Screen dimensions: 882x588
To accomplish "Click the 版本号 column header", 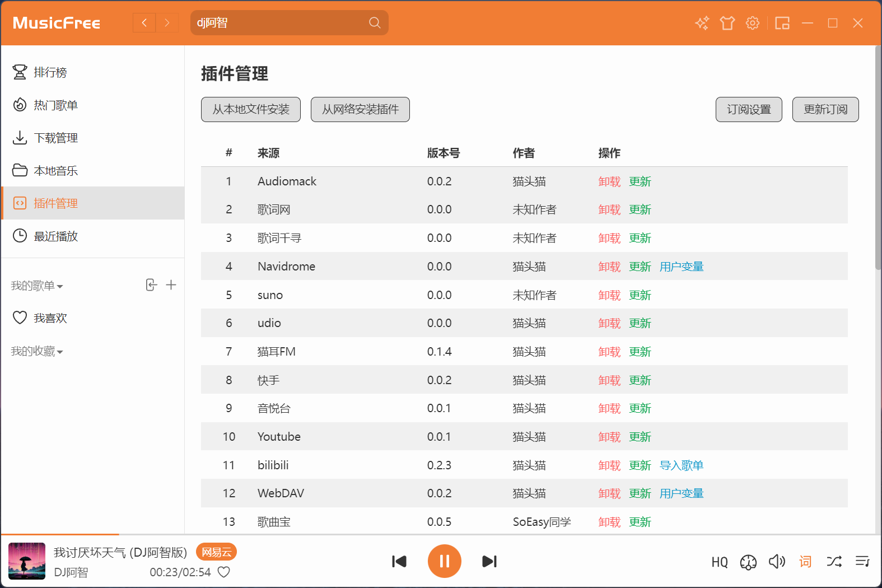I will pos(444,153).
